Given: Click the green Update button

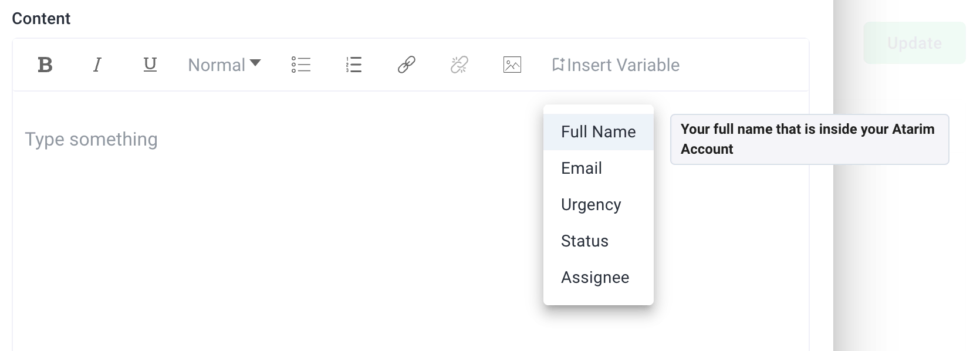Looking at the screenshot, I should 914,43.
